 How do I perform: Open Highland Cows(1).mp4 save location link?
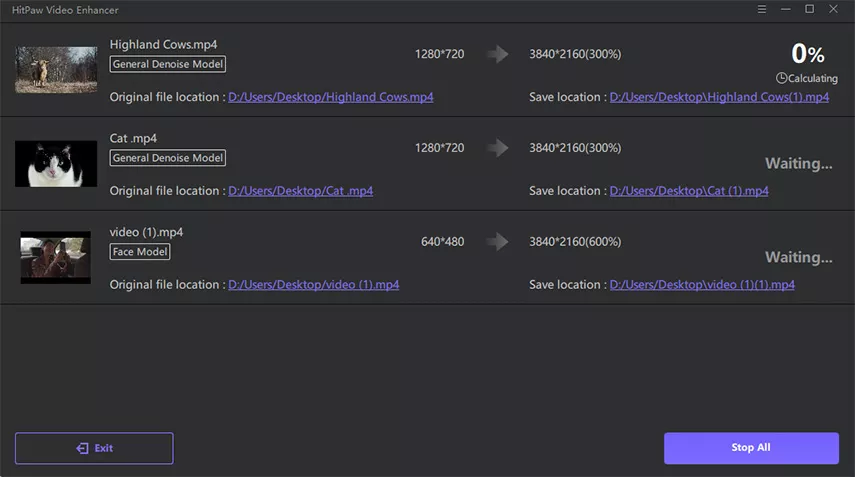click(x=718, y=97)
